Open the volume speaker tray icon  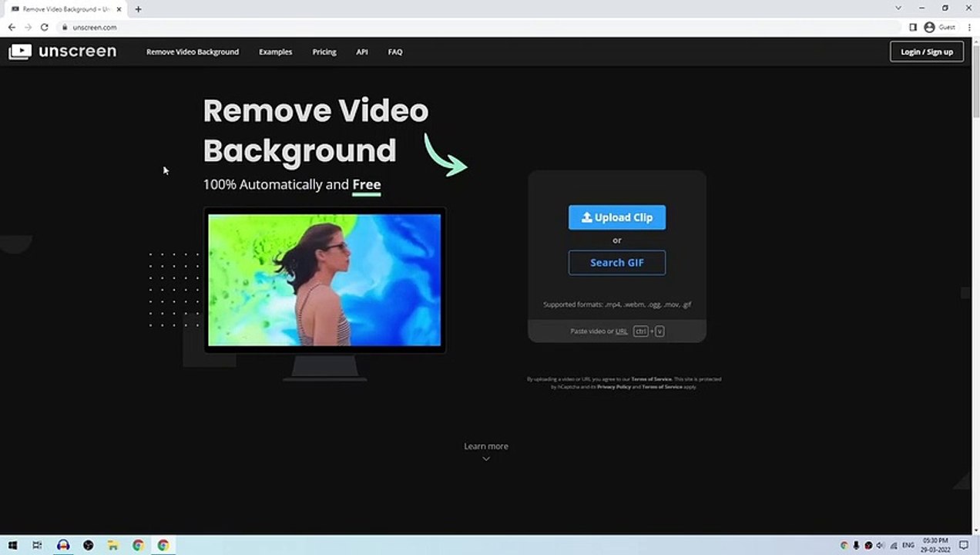pos(880,545)
